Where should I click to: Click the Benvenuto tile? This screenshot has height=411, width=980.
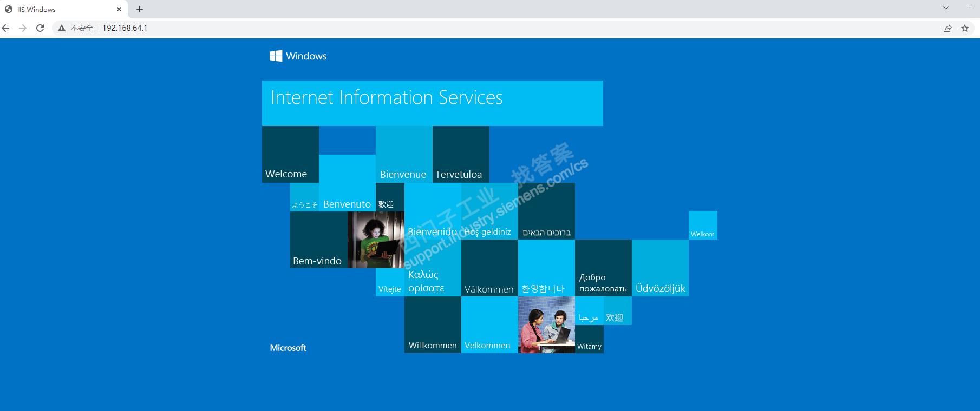coord(347,183)
